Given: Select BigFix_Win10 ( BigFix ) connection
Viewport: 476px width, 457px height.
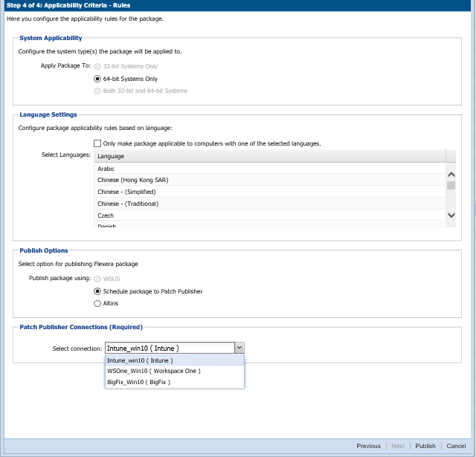Looking at the screenshot, I should click(138, 382).
